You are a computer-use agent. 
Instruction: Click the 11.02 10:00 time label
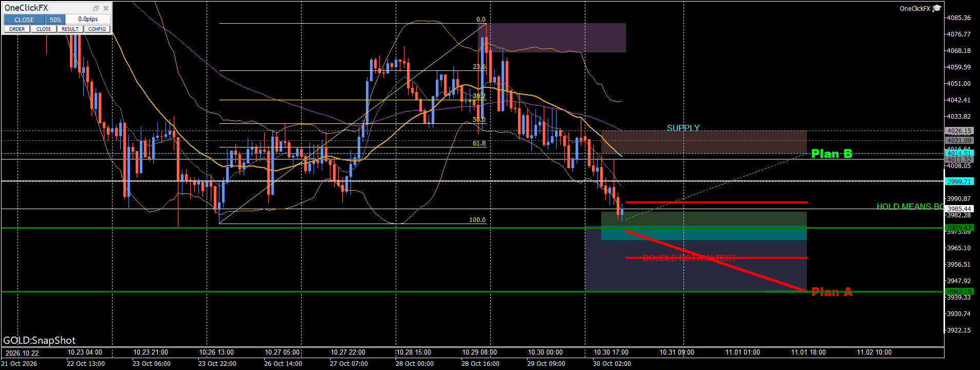click(x=874, y=353)
